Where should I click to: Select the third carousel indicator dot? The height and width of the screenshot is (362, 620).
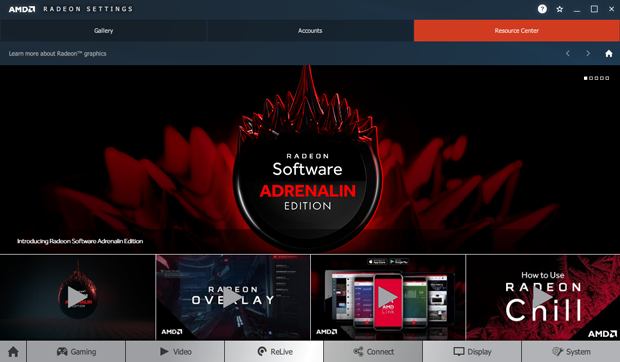tap(597, 78)
